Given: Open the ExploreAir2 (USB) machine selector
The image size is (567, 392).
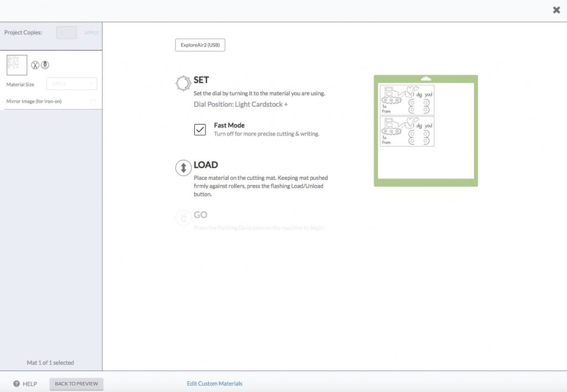Looking at the screenshot, I should [x=200, y=45].
